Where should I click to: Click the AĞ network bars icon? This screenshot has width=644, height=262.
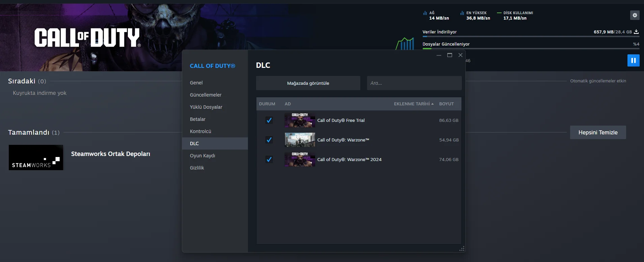(x=425, y=13)
